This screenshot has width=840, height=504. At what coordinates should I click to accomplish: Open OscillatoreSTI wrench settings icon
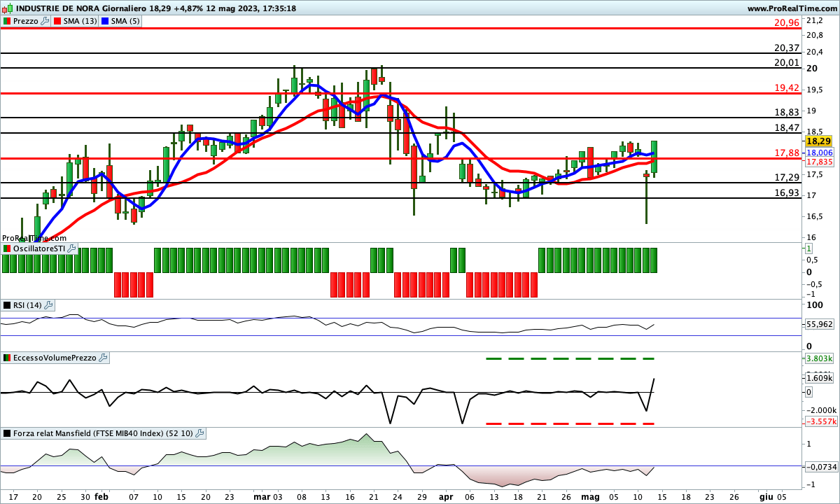[x=73, y=249]
